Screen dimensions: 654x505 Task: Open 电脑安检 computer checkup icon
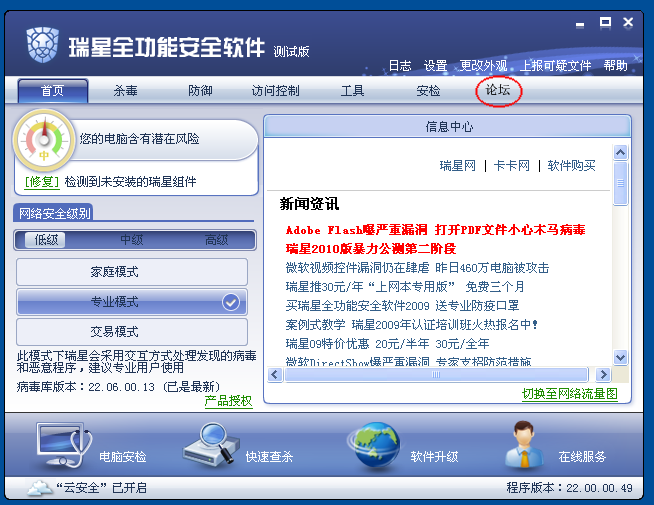coord(64,445)
